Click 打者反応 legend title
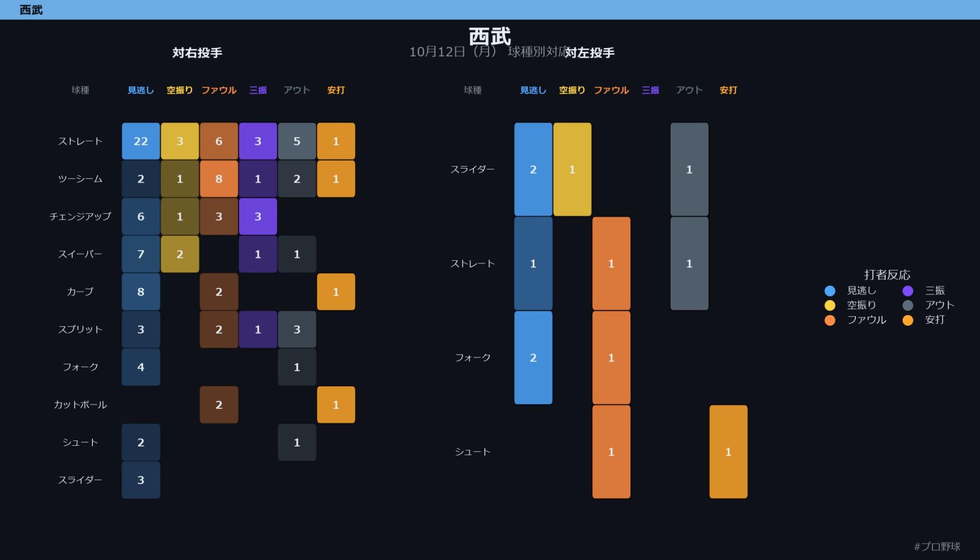This screenshot has width=980, height=560. [887, 275]
